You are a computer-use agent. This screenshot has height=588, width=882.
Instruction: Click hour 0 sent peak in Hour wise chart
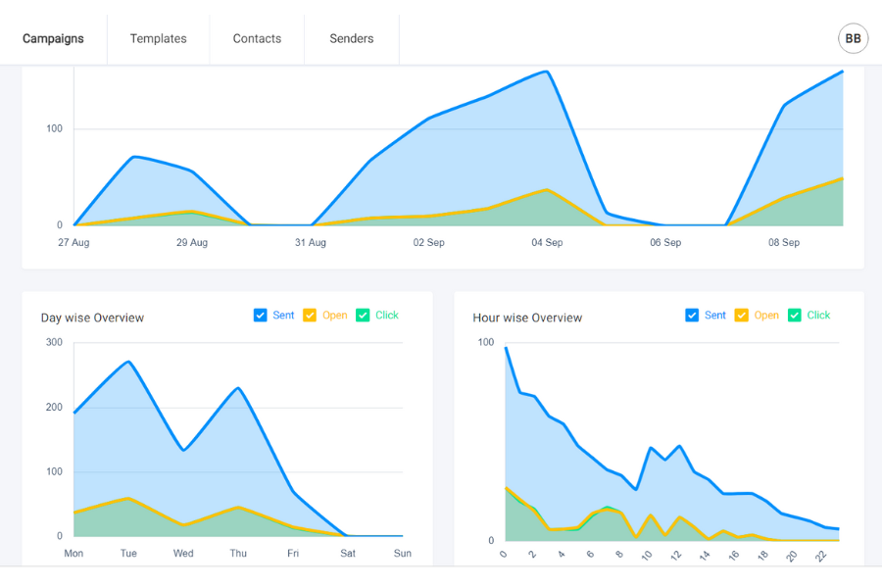point(506,348)
